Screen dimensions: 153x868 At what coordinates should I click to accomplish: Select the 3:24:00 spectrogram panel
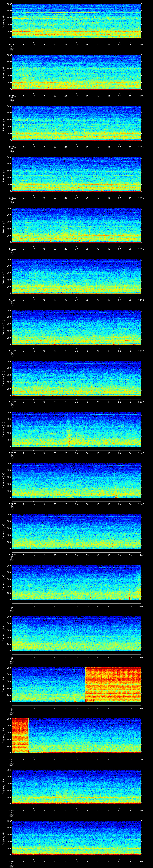coord(76,633)
